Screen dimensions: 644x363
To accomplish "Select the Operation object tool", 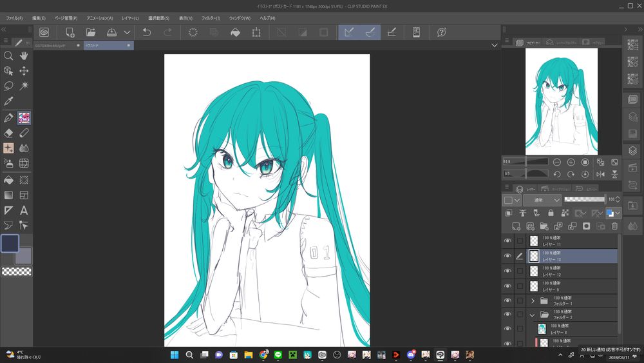I will [8, 71].
